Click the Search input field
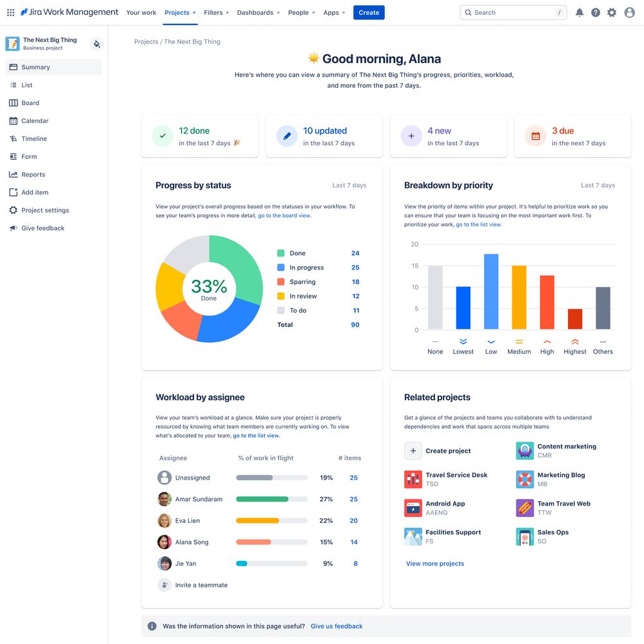This screenshot has width=644, height=644. pos(513,12)
